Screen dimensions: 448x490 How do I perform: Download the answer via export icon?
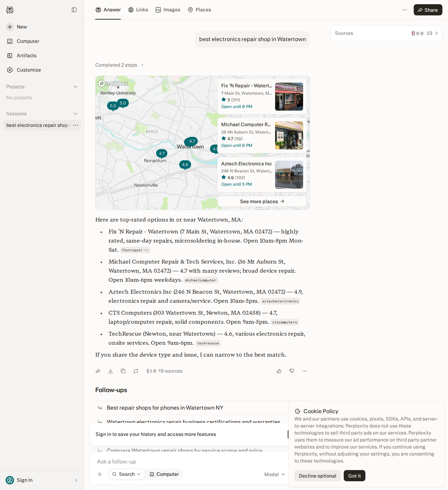[x=111, y=371]
